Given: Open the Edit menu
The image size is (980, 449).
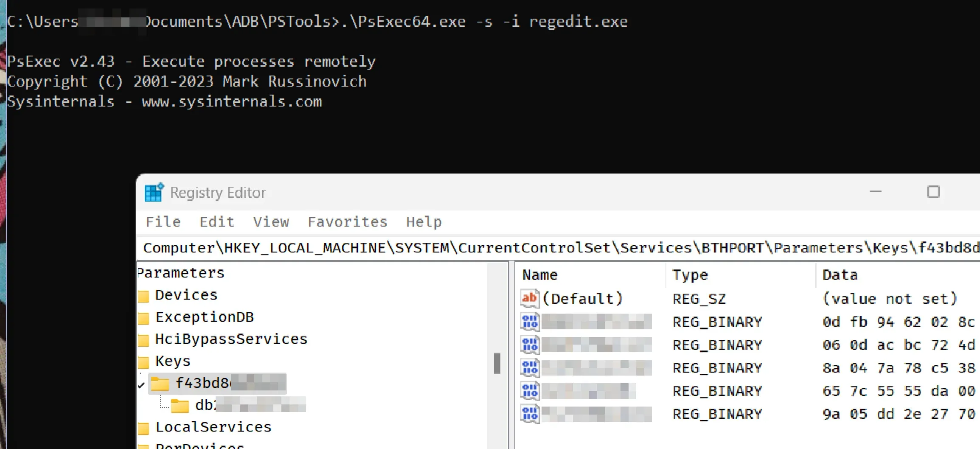Looking at the screenshot, I should pyautogui.click(x=216, y=221).
